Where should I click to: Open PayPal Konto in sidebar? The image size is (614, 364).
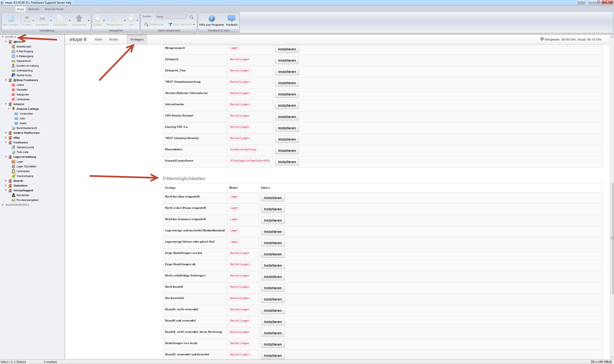(x=24, y=75)
